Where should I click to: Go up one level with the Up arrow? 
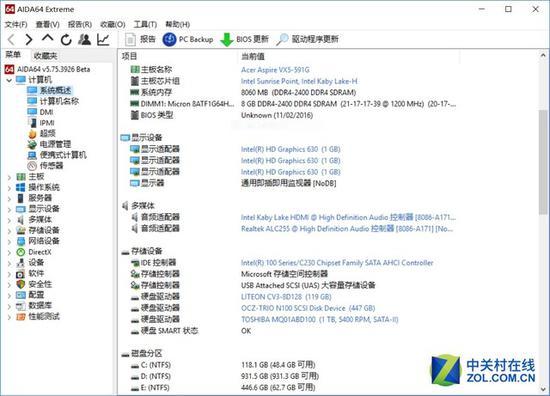coord(47,38)
